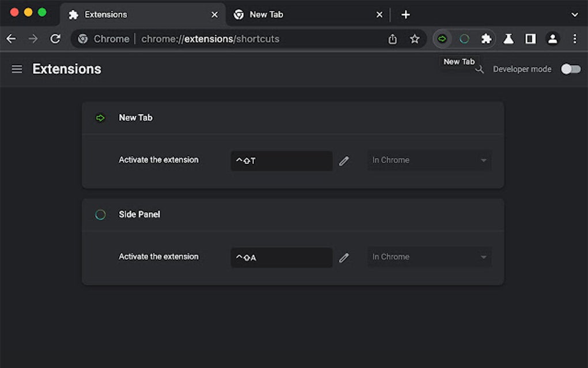Image resolution: width=588 pixels, height=368 pixels.
Task: Click the Chrome profile avatar
Action: pyautogui.click(x=553, y=39)
